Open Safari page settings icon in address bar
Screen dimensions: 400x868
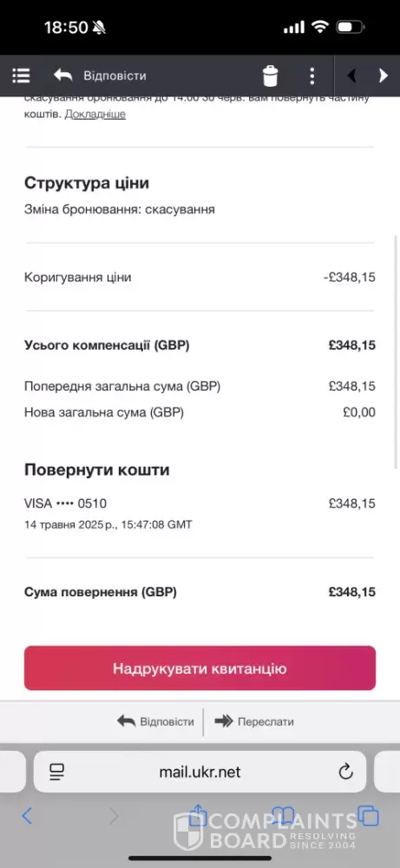point(56,772)
